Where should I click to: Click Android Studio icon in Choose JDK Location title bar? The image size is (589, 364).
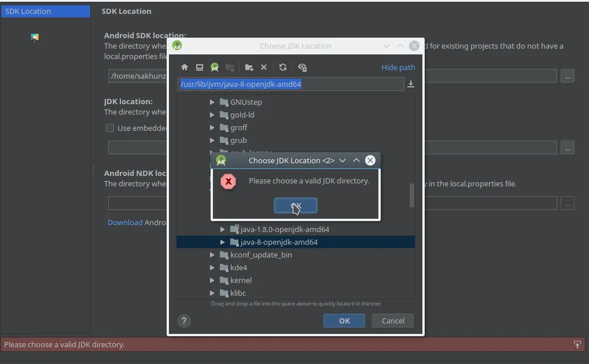click(177, 46)
